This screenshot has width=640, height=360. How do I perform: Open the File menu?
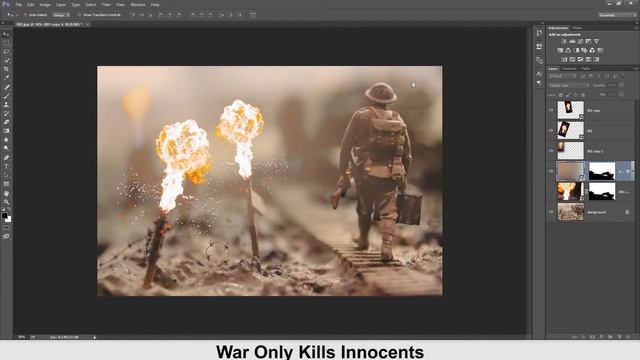point(18,4)
